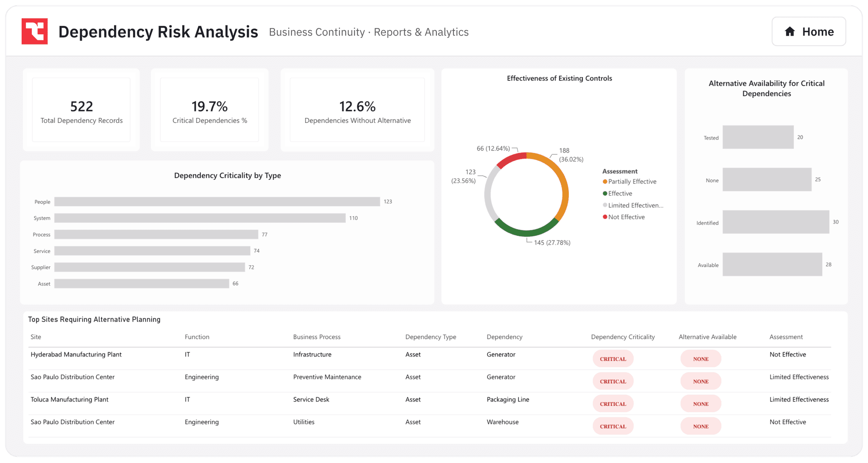Click the CRITICAL badge in the Toluca row
This screenshot has height=463, width=868.
(x=613, y=404)
